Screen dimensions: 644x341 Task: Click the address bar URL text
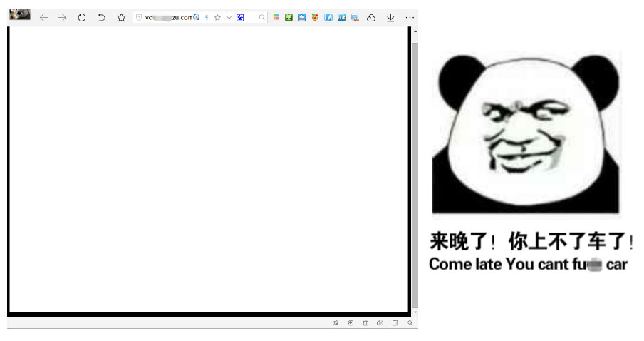(168, 17)
